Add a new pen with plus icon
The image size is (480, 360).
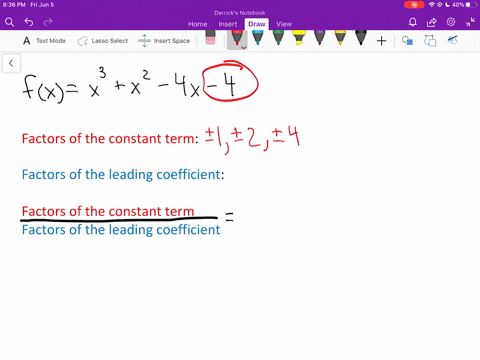(x=381, y=41)
